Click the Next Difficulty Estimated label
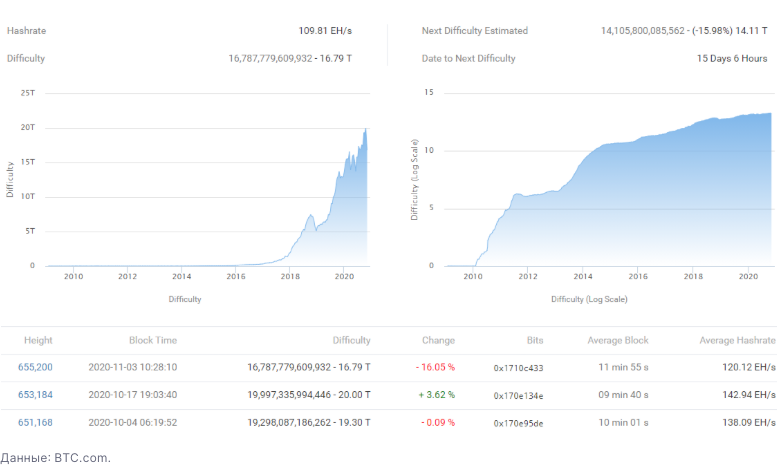Screen dimensions: 777x467 474,31
